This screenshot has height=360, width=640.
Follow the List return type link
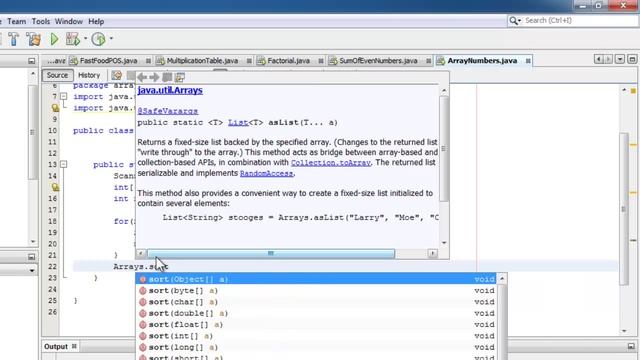tap(238, 122)
